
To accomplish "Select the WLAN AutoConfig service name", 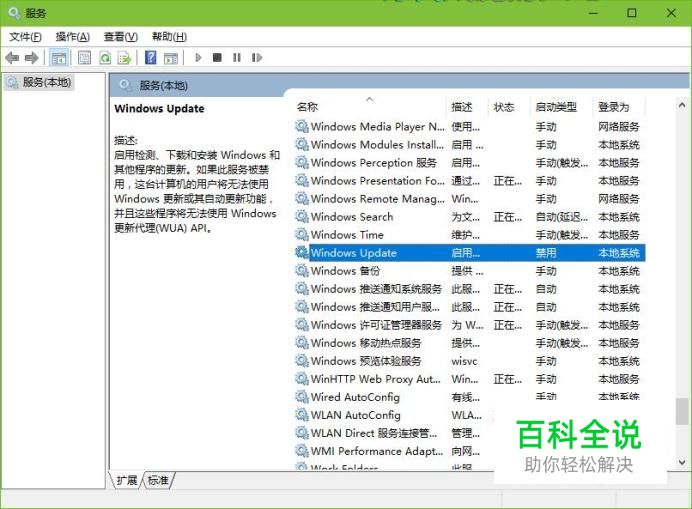I will click(356, 415).
